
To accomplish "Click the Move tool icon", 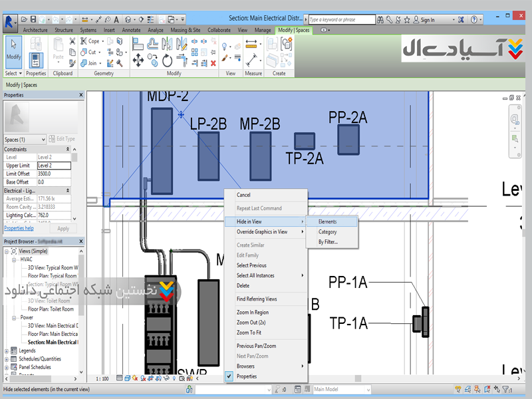I will 138,61.
